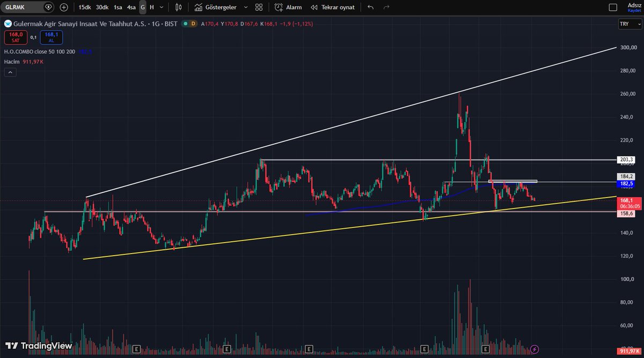Switch to the 15dk timeframe
This screenshot has height=358, width=644.
(x=84, y=8)
